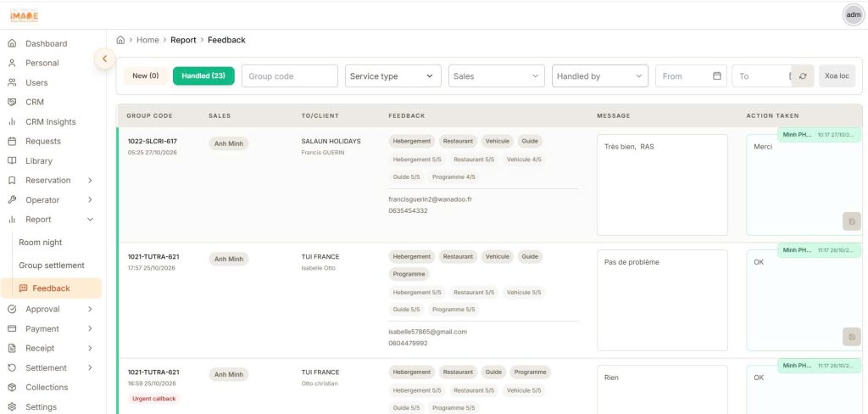This screenshot has width=868, height=414.
Task: Select Feedback in the sidebar
Action: [x=51, y=288]
